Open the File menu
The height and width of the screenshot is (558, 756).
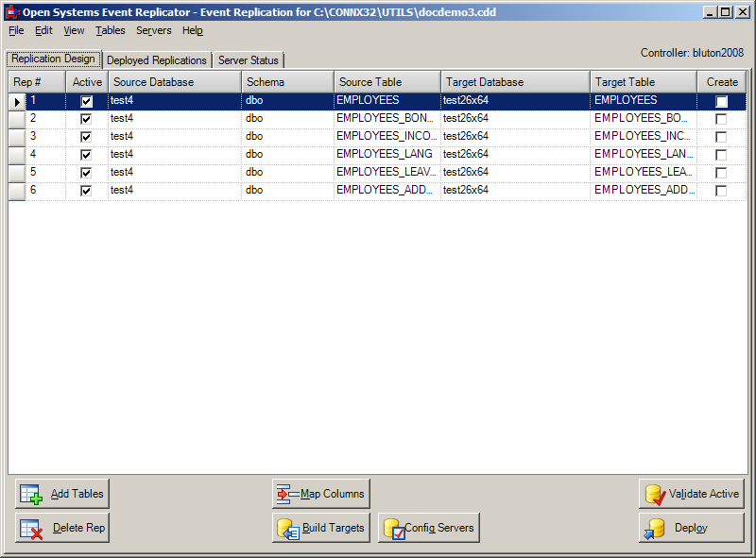tap(15, 30)
